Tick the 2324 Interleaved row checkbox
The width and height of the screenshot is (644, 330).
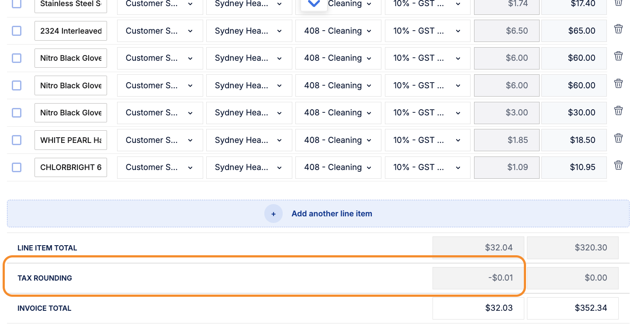coord(17,31)
